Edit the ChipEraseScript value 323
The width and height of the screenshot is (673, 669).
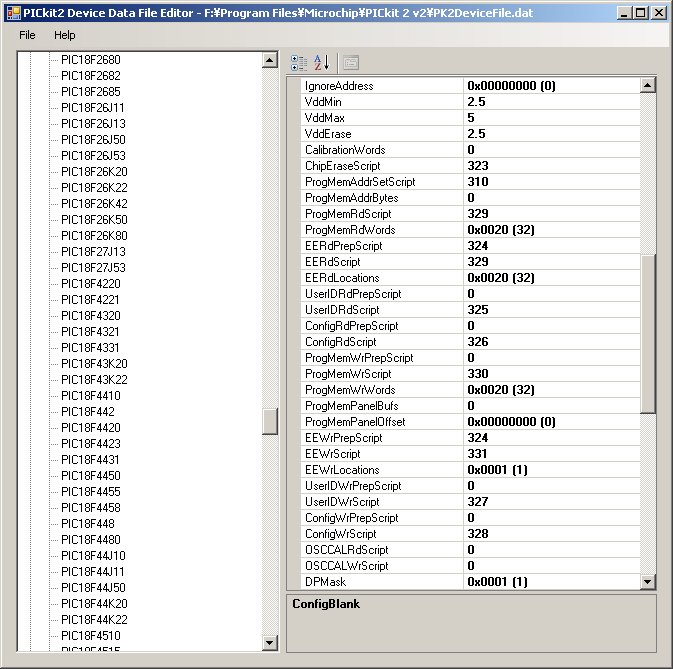click(552, 166)
